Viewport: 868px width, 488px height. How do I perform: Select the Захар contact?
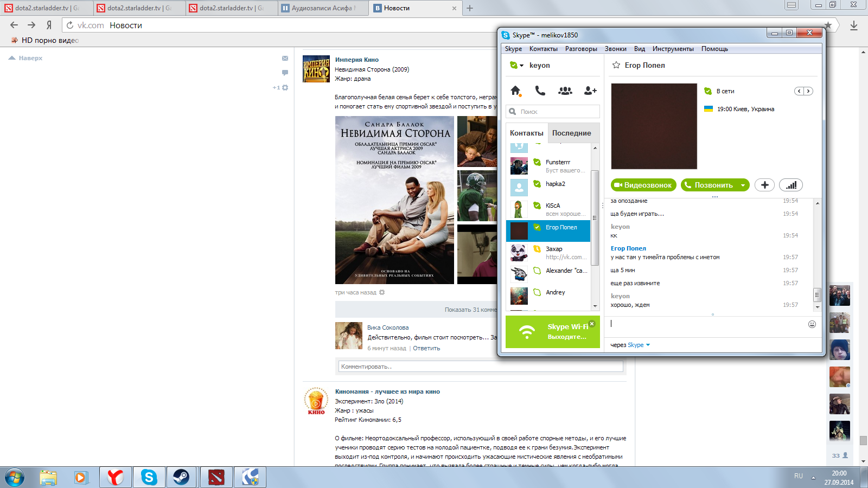pyautogui.click(x=548, y=253)
